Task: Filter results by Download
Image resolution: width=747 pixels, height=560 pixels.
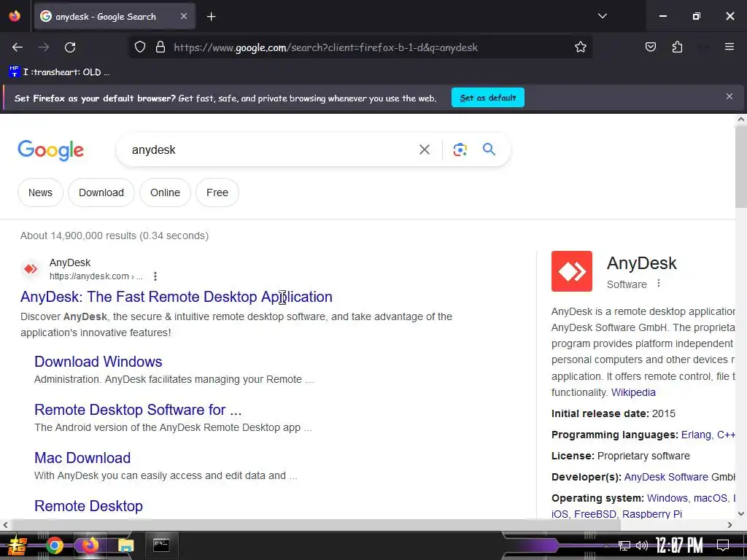Action: coord(101,192)
